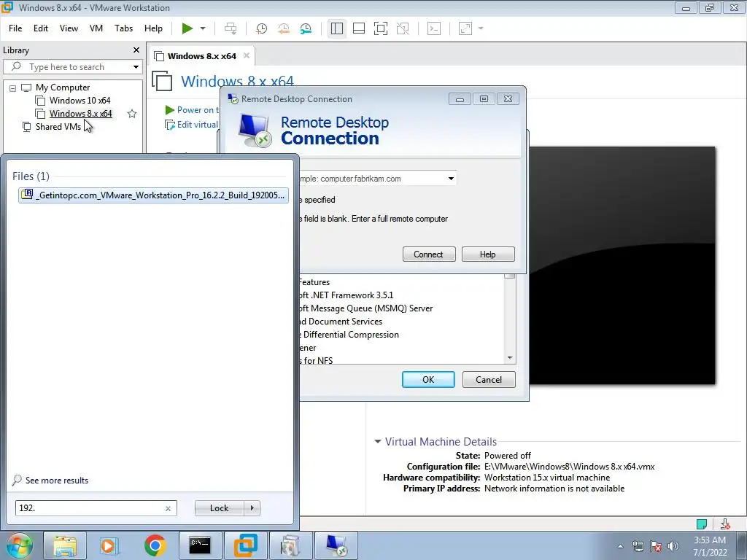Collapse the My Computer tree node
This screenshot has width=747, height=560.
(13, 88)
